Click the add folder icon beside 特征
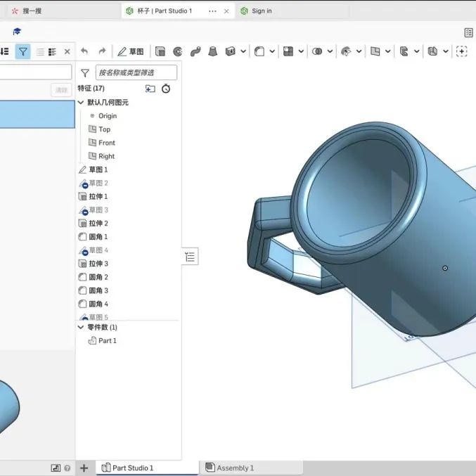This screenshot has width=476, height=476. click(150, 89)
